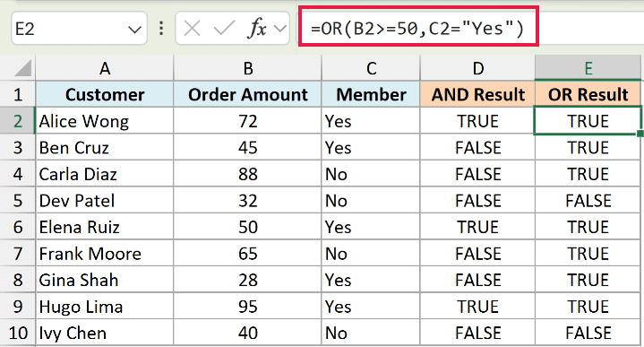
Task: Select the Elena Ruiz cell
Action: (x=105, y=227)
